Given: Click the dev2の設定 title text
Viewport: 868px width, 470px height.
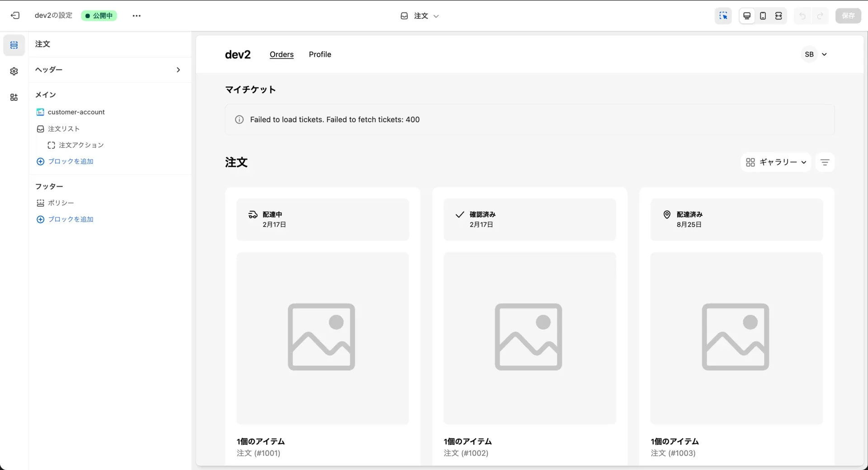Looking at the screenshot, I should pyautogui.click(x=53, y=15).
